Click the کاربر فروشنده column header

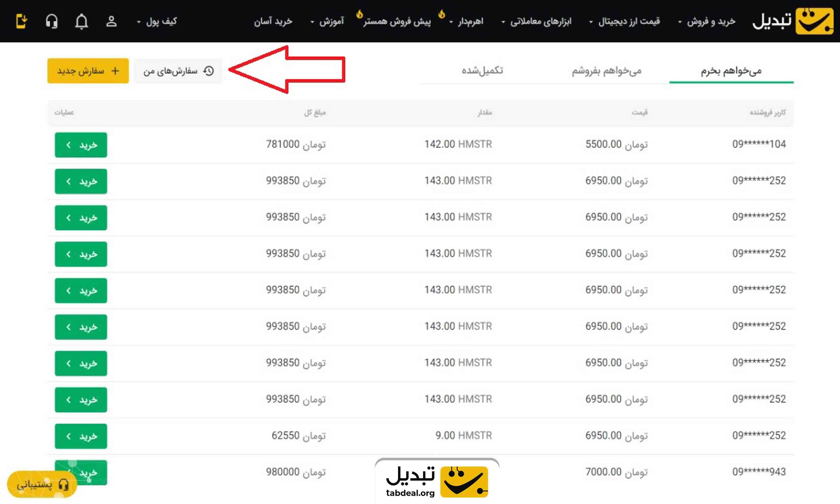tap(768, 112)
